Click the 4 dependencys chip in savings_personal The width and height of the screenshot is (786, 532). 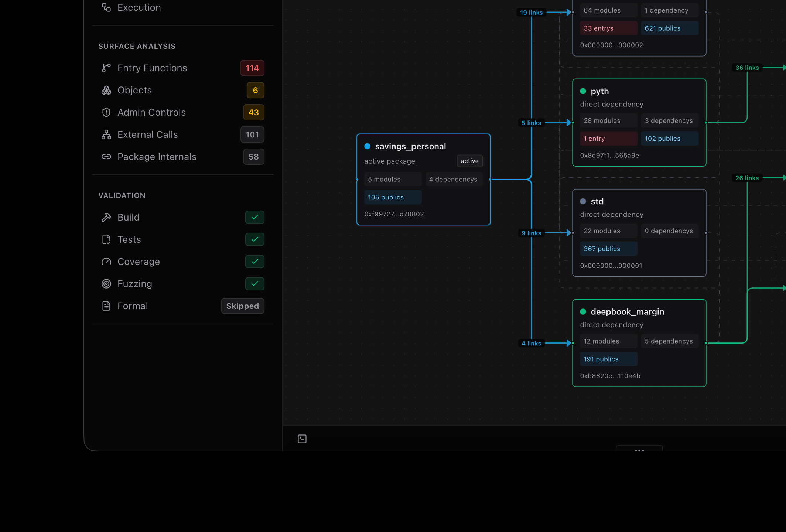(454, 179)
